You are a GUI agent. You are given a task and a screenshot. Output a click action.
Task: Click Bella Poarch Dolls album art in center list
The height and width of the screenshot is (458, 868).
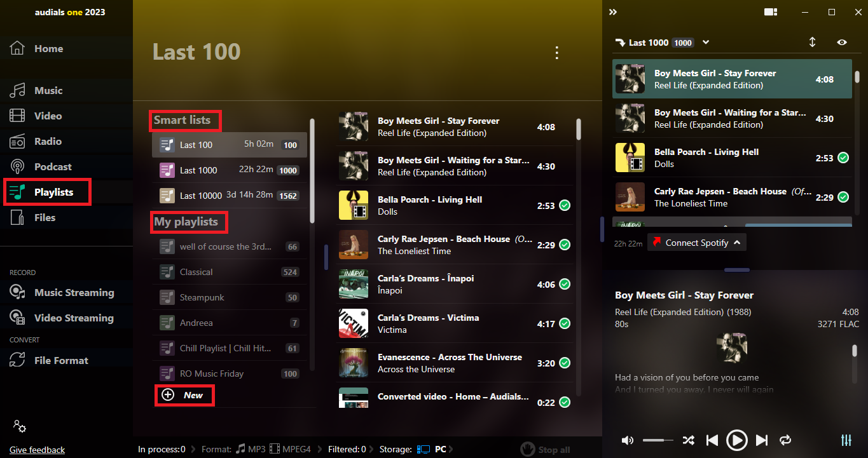(354, 205)
